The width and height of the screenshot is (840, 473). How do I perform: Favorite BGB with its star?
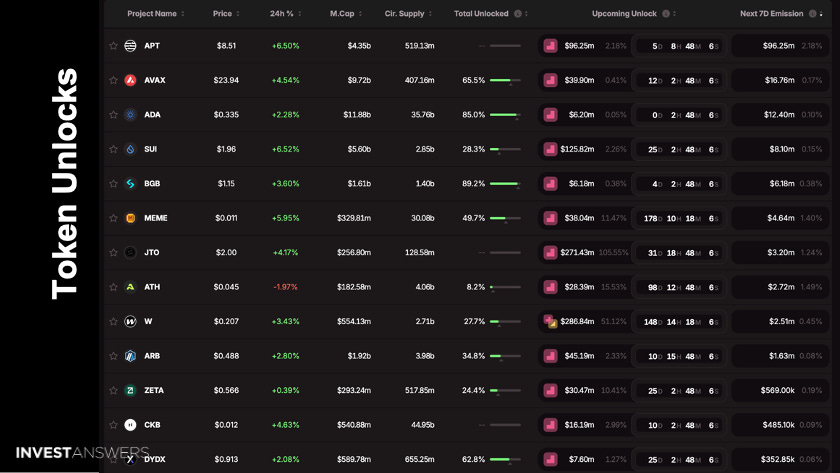(113, 184)
